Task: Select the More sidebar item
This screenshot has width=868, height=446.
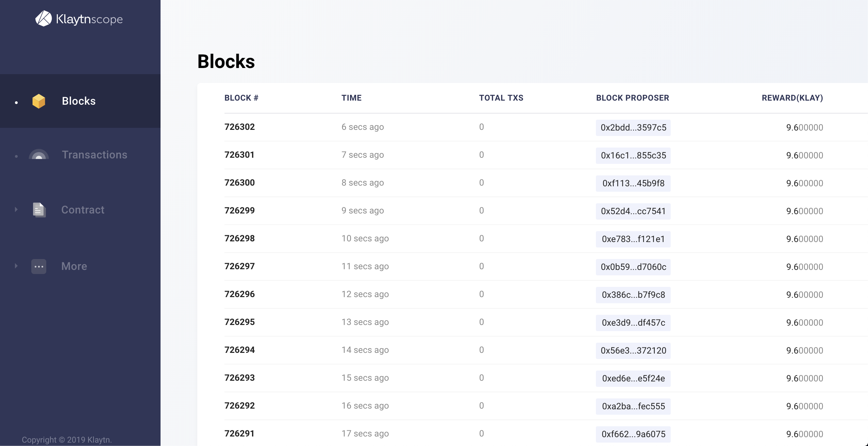Action: tap(74, 266)
